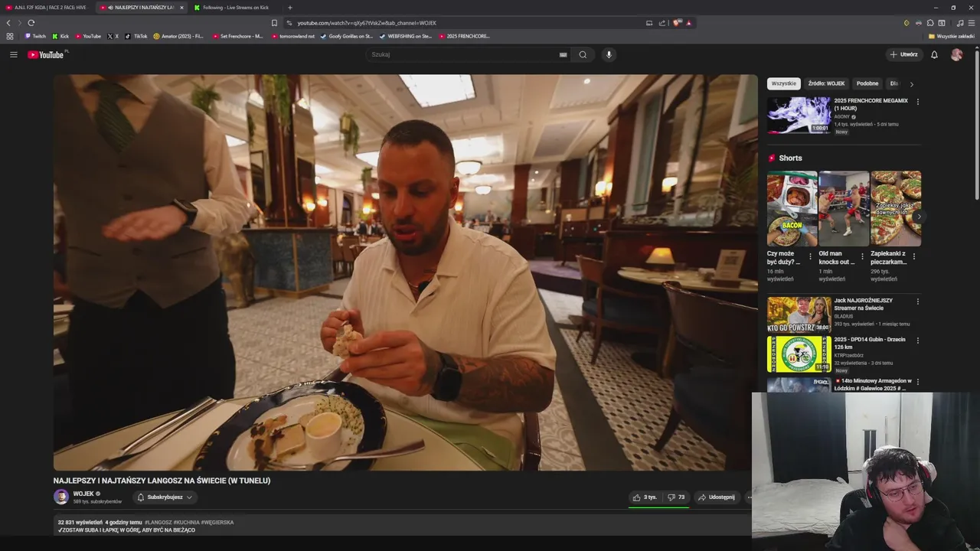The image size is (980, 551).
Task: Reload the page with browser refresh icon
Action: (31, 23)
